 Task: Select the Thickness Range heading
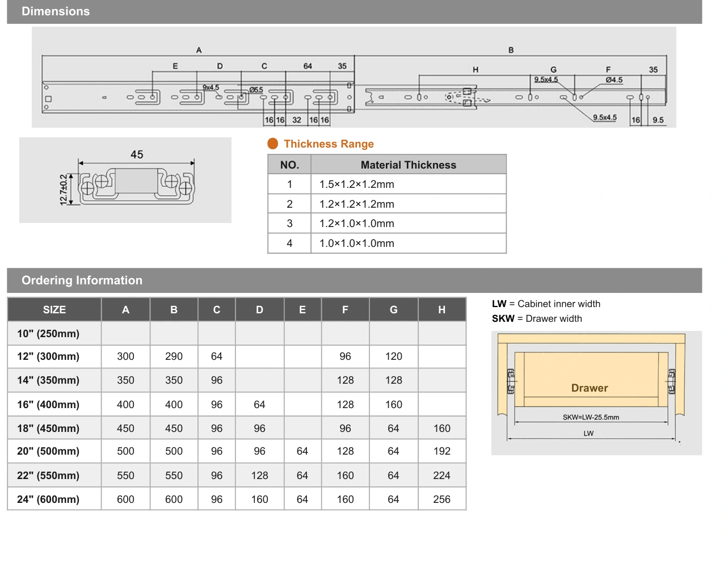click(329, 144)
